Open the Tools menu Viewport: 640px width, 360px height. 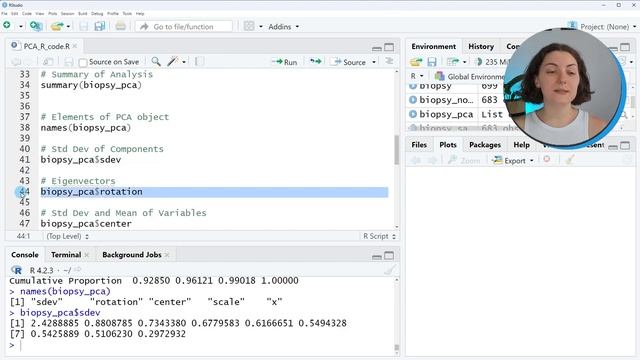(x=127, y=13)
